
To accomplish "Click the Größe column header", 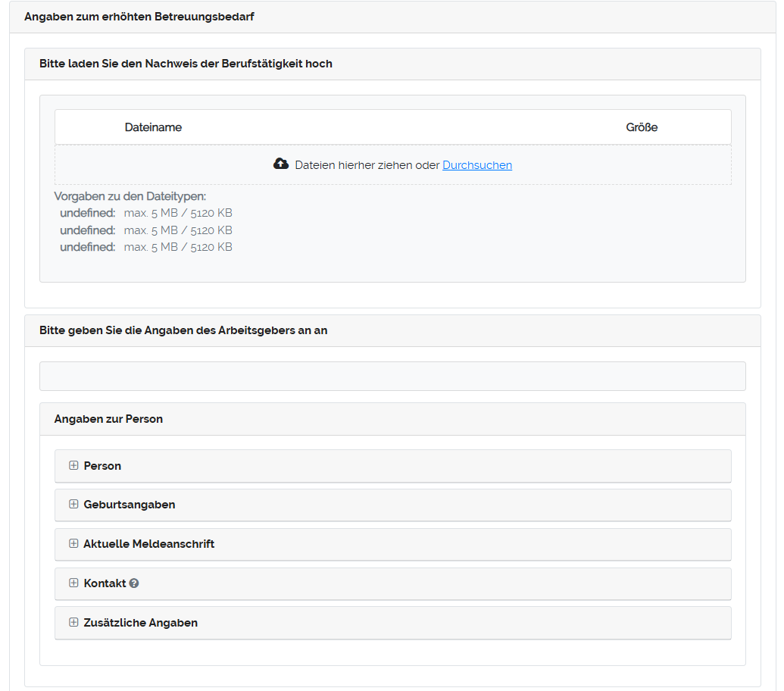I will pyautogui.click(x=642, y=127).
